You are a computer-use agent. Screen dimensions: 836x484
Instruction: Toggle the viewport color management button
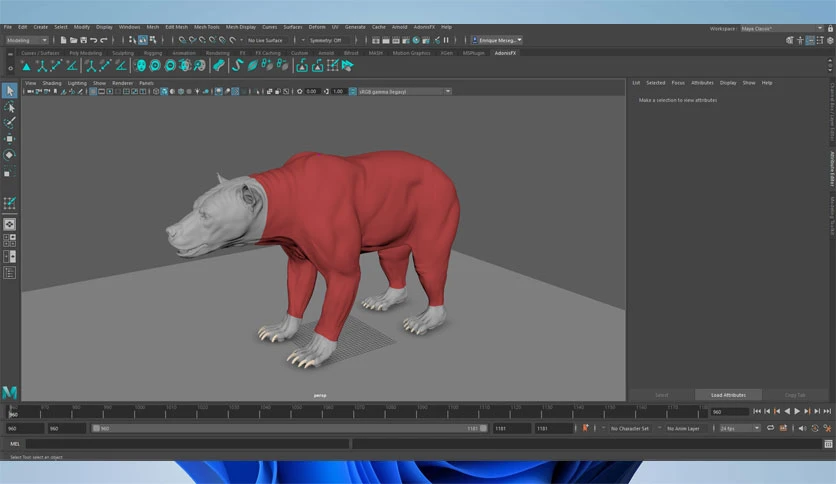point(352,92)
